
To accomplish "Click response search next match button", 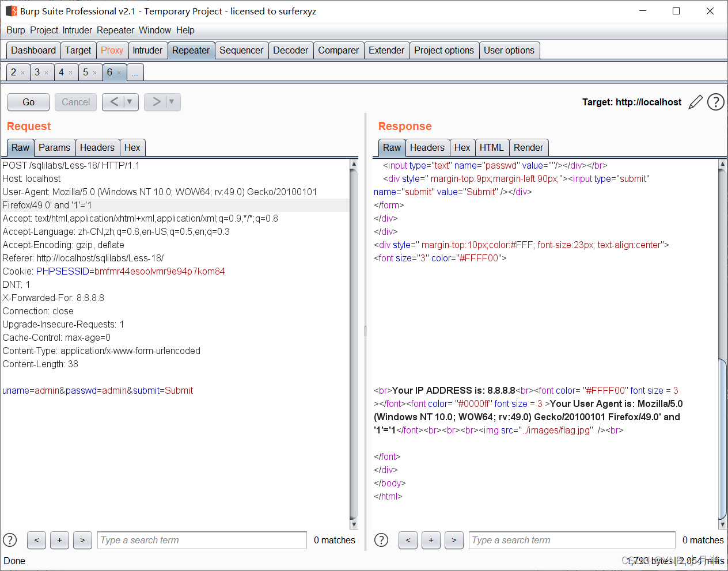I will (454, 540).
